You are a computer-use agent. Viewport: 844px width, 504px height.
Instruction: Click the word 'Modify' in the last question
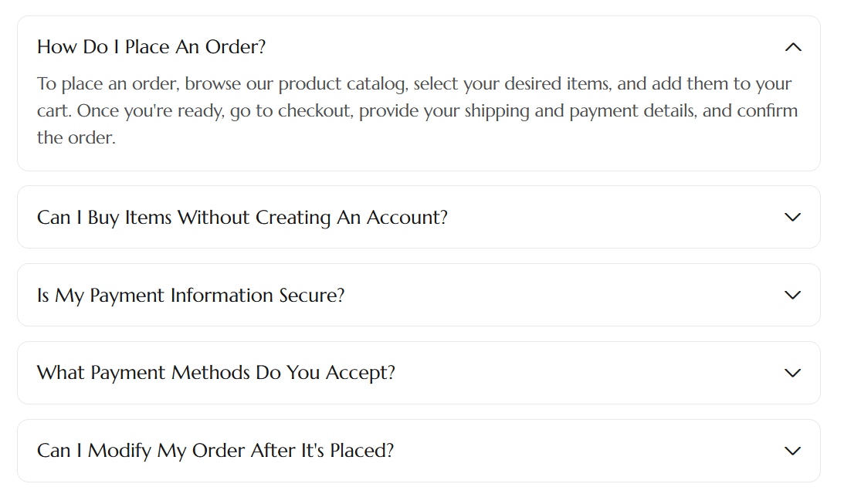[120, 452]
